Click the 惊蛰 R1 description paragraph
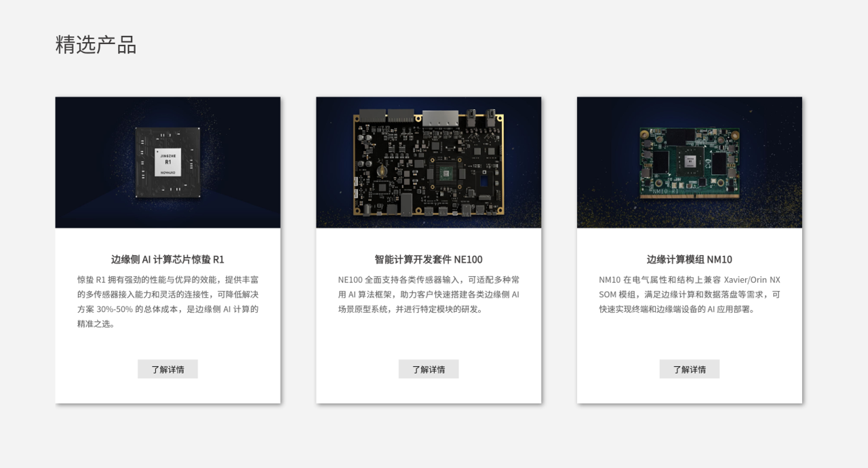Viewport: 868px width, 468px height. pos(167,302)
